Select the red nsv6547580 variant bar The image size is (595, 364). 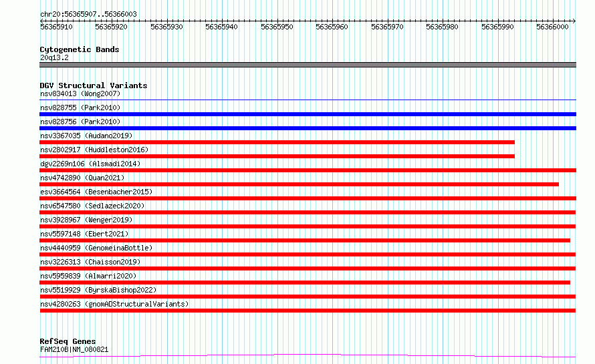pyautogui.click(x=308, y=212)
